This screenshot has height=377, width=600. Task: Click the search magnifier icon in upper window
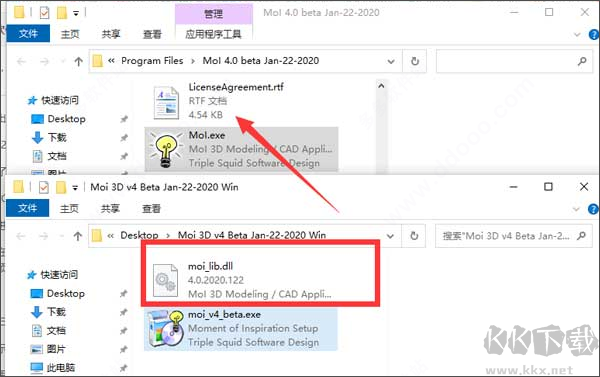(x=582, y=61)
